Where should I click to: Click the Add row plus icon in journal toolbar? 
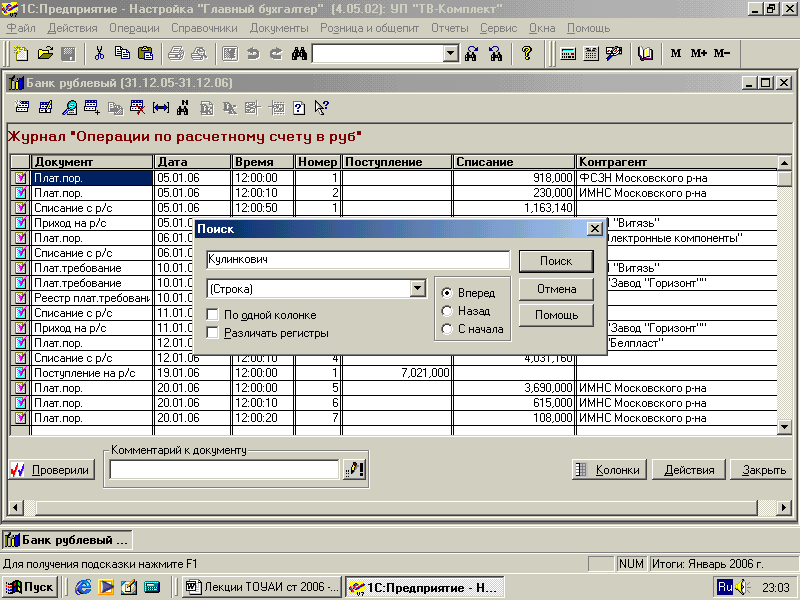point(92,107)
